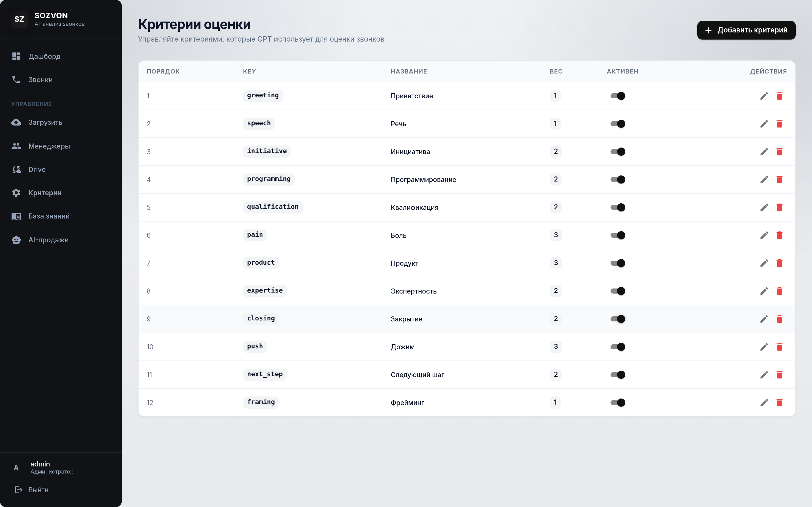Edit the greeting criterion with pencil icon
Viewport: 812px width, 507px height.
[x=764, y=96]
